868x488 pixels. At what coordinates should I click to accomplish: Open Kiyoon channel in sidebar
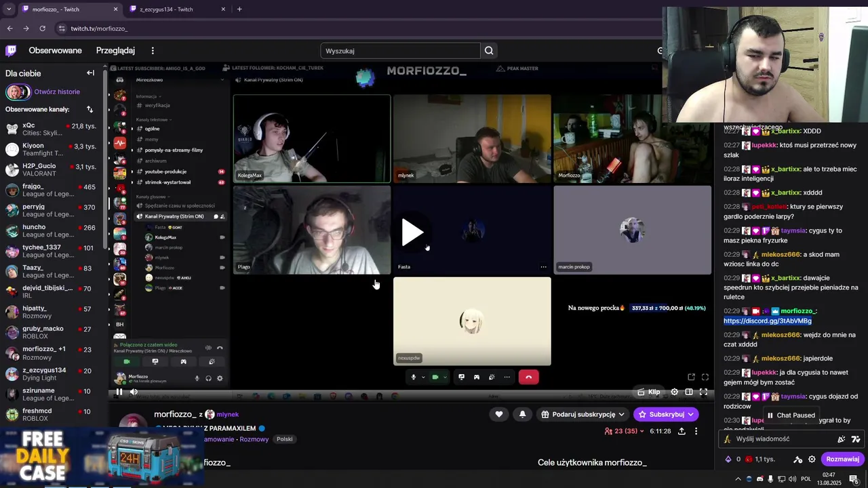(51, 150)
